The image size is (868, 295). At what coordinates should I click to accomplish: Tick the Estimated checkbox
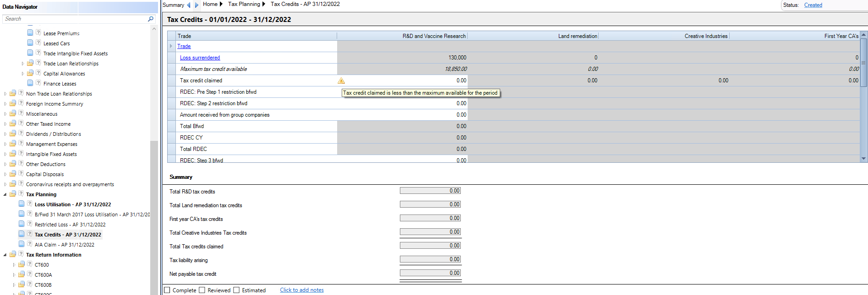coord(236,290)
